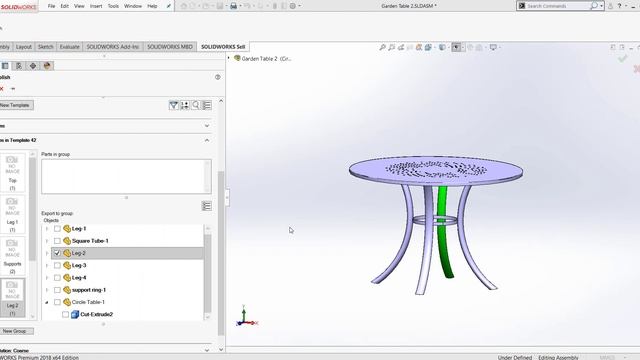Click the help question mark in the panel header
640x360 pixels.
218,77
